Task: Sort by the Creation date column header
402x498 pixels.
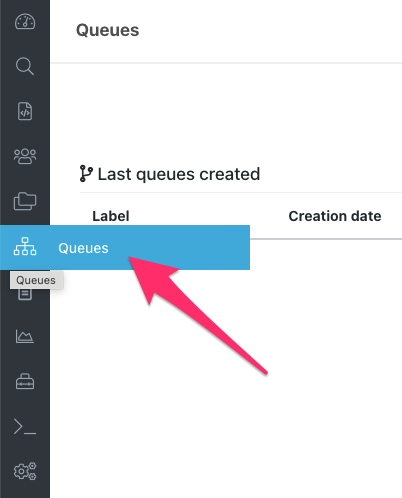Action: pos(335,216)
